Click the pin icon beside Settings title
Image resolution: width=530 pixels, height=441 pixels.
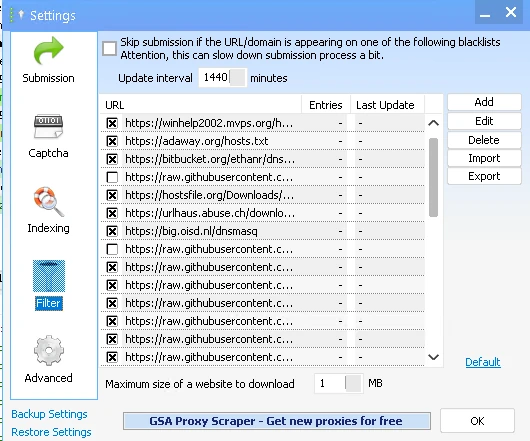click(x=21, y=15)
